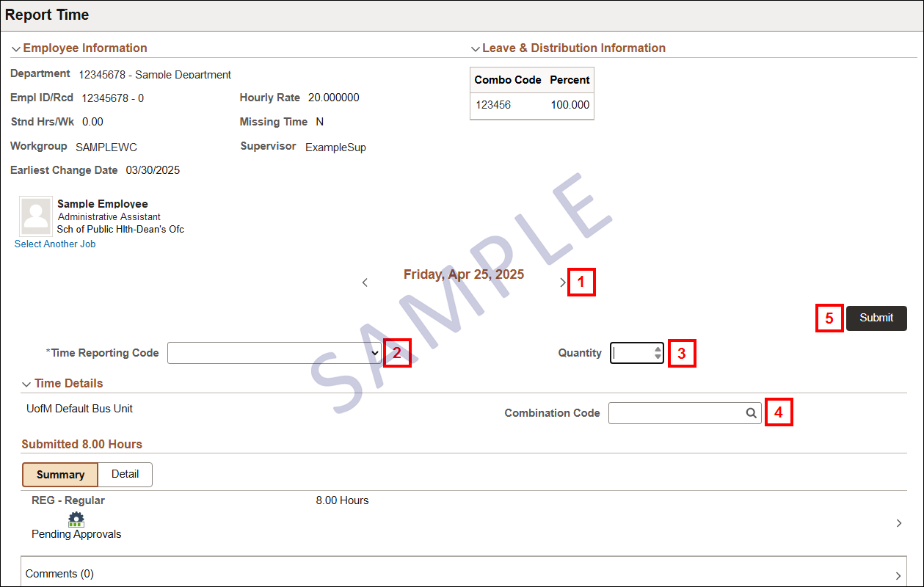Click the Select Another Job link
This screenshot has width=924, height=587.
(55, 244)
